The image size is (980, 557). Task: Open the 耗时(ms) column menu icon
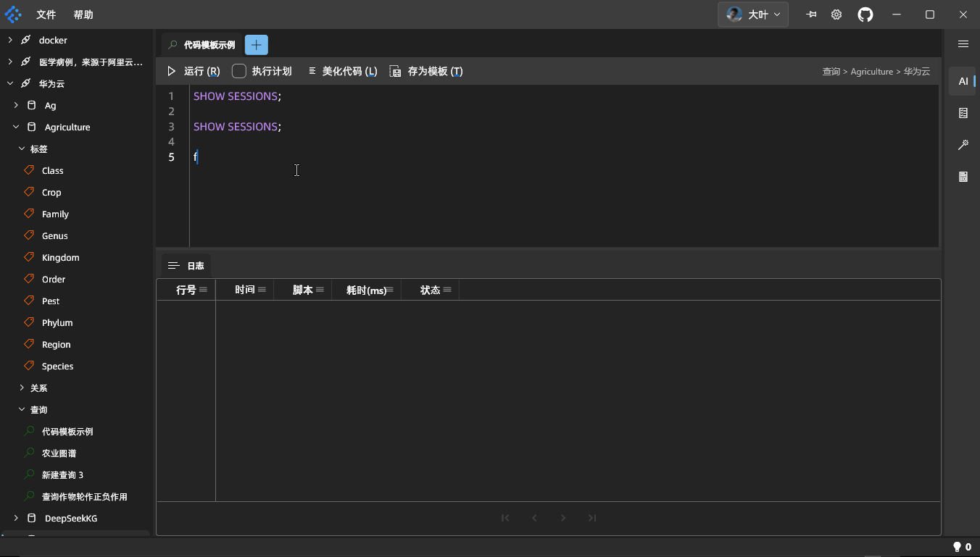[389, 290]
